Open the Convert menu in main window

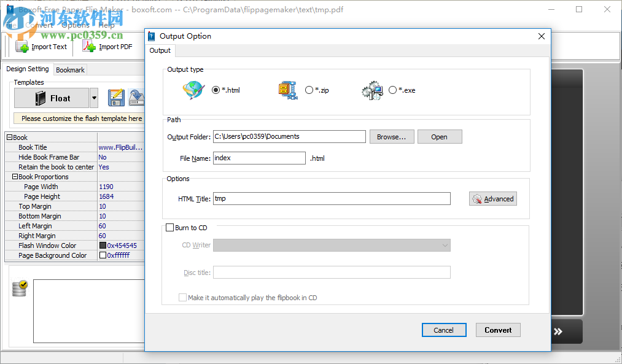coord(39,25)
